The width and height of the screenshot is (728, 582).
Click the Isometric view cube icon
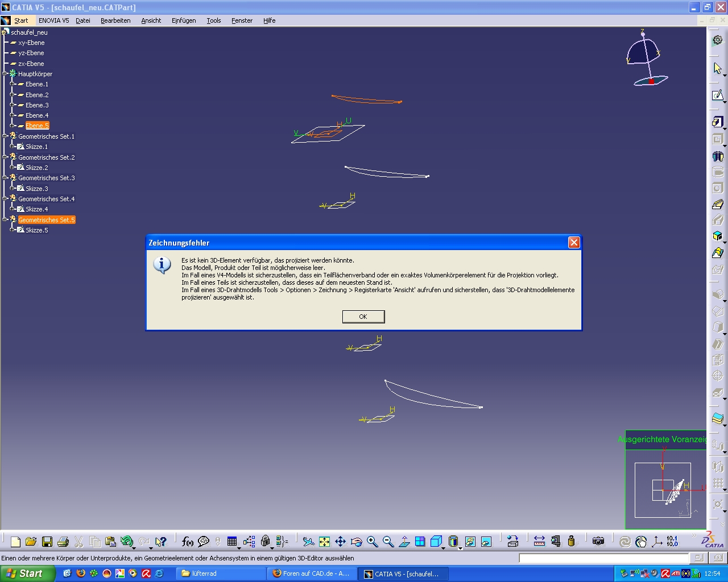click(436, 542)
